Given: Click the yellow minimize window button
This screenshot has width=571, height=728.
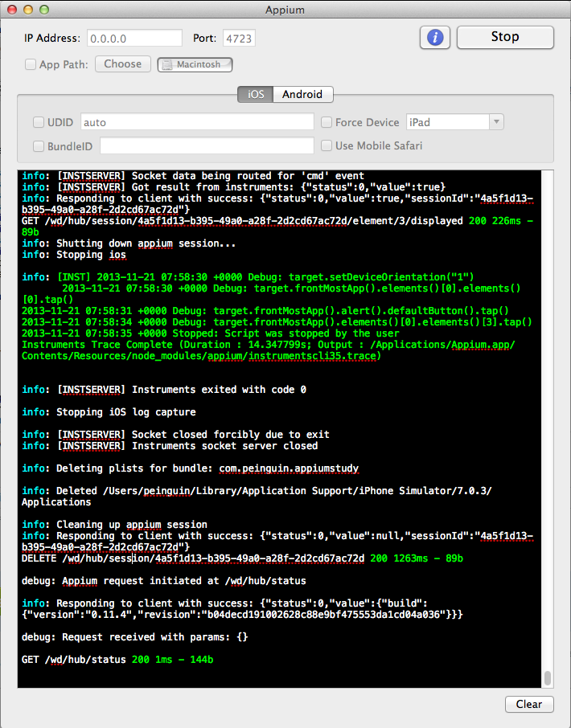Looking at the screenshot, I should (28, 10).
